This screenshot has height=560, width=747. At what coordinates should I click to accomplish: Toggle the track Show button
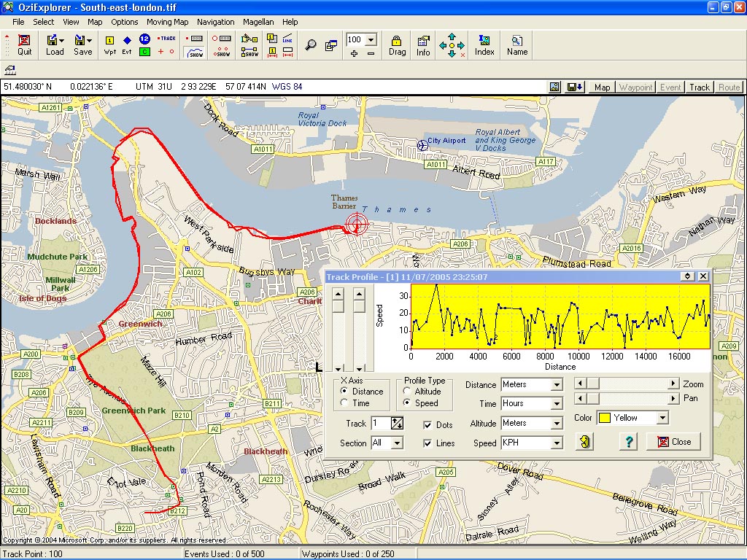click(x=196, y=52)
